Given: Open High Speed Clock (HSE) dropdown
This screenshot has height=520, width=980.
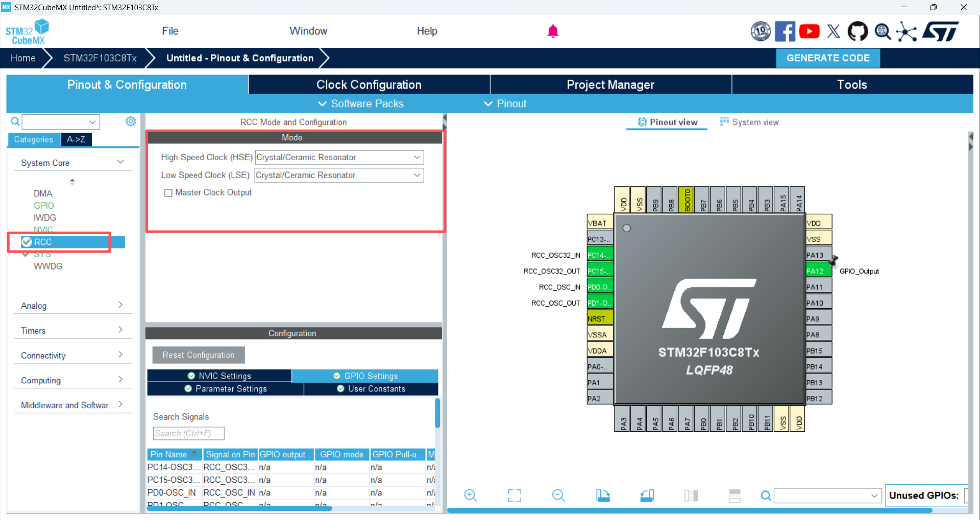Looking at the screenshot, I should [x=339, y=157].
